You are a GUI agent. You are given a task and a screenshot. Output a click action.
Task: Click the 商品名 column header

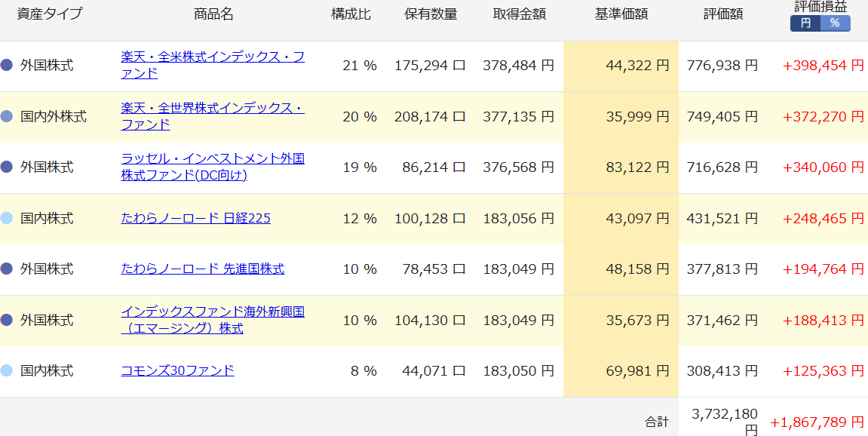click(x=213, y=14)
